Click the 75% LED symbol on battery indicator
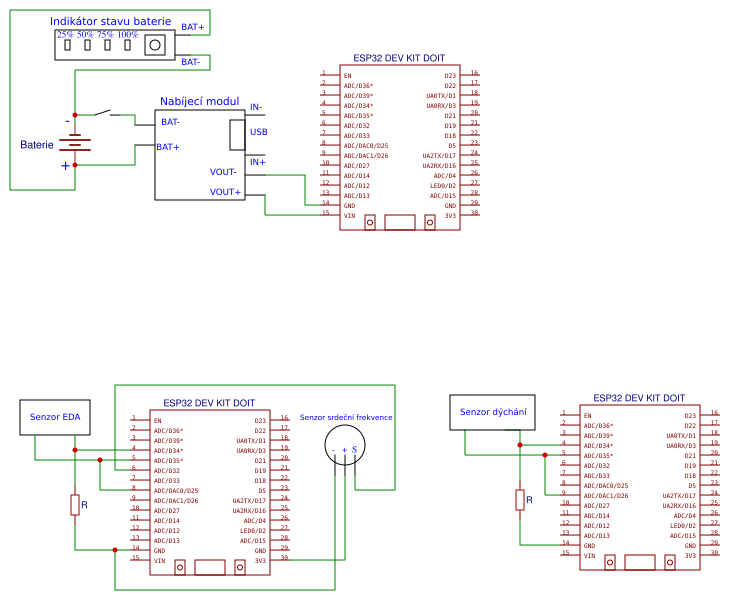Screen dimensions: 732x600 [x=107, y=45]
